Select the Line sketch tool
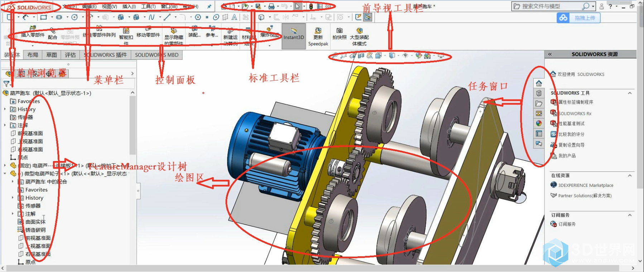644x272 pixels. pos(167,17)
